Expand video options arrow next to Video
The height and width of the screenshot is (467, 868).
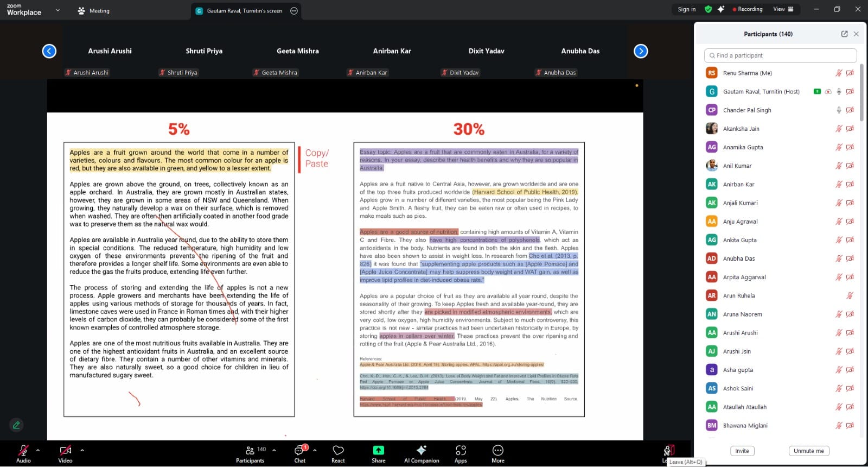[82, 450]
